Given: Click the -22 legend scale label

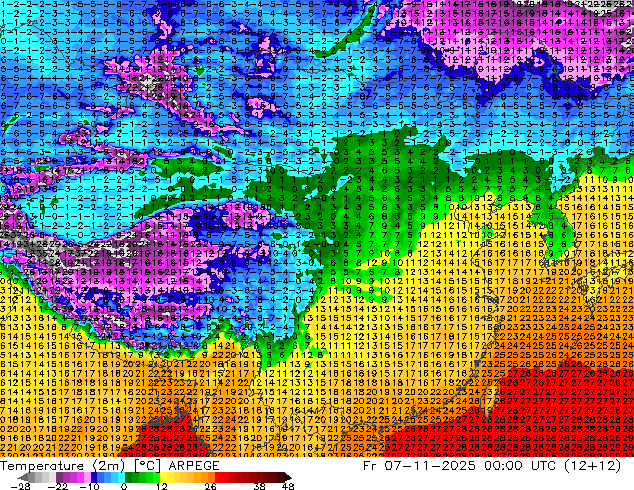Looking at the screenshot, I should click(x=57, y=486).
